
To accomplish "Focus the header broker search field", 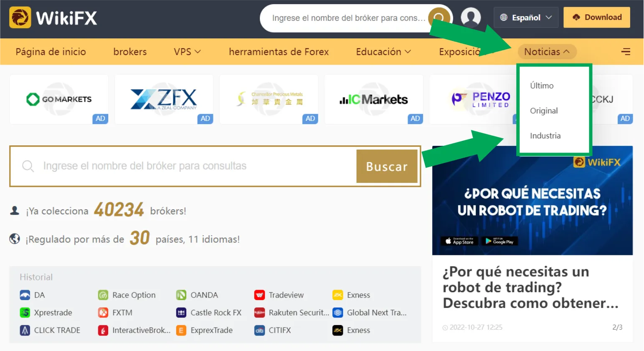I will click(349, 18).
